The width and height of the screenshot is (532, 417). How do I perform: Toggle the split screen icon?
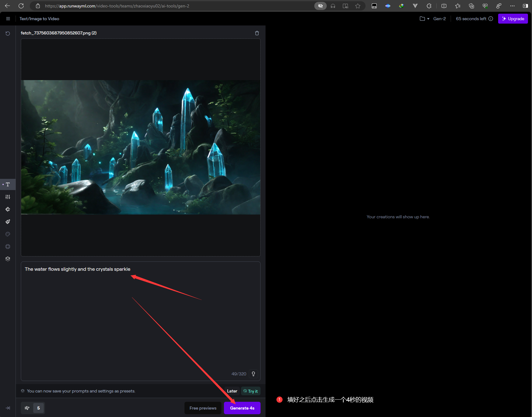click(444, 6)
